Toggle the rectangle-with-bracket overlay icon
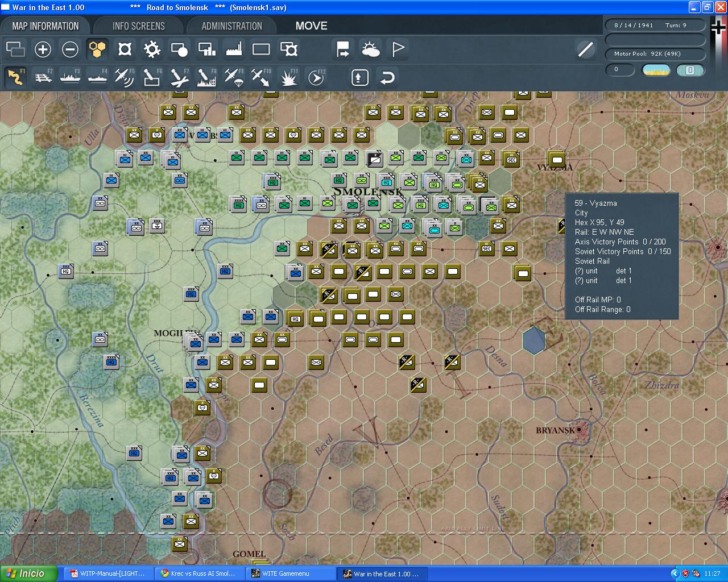 tap(288, 49)
